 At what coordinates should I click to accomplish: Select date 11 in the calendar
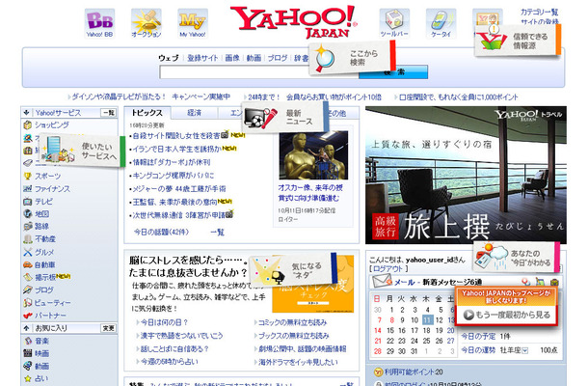click(427, 320)
